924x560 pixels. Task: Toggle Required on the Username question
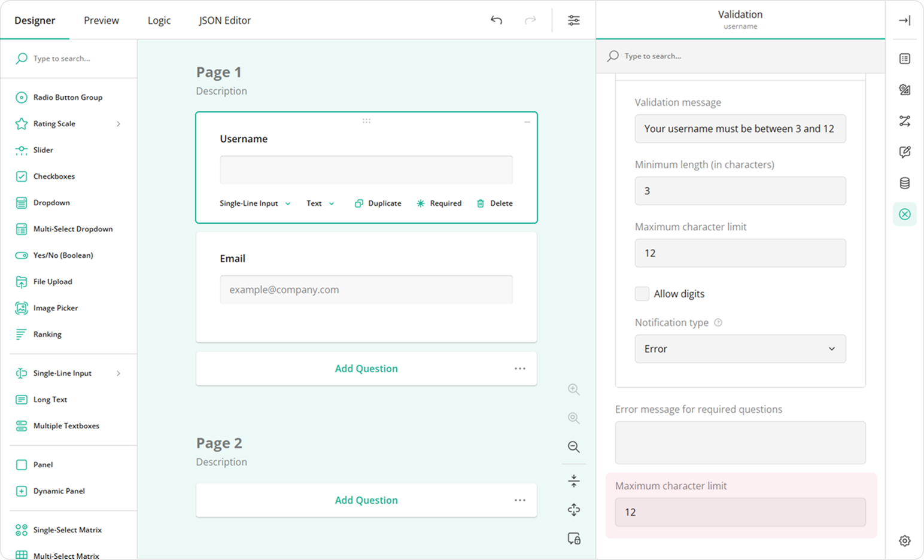439,203
